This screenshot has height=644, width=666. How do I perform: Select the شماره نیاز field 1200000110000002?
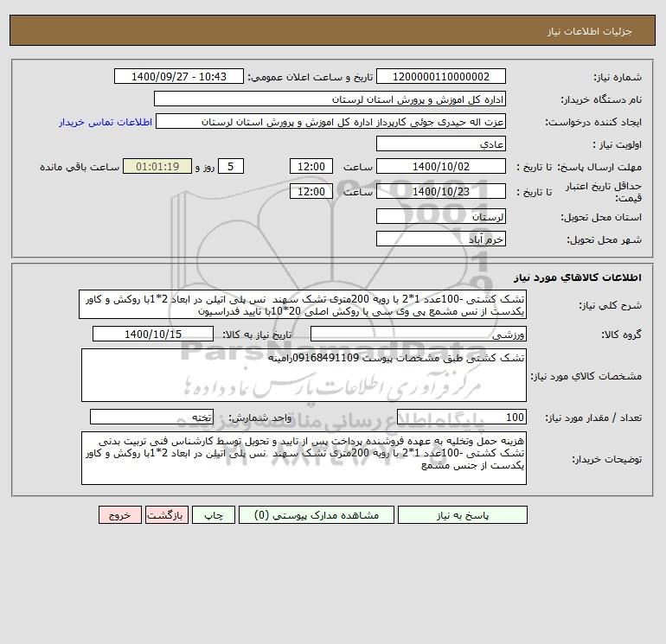tap(441, 76)
